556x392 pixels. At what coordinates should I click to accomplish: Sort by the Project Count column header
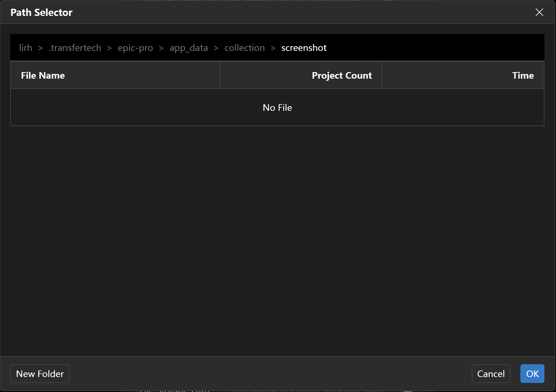point(341,75)
